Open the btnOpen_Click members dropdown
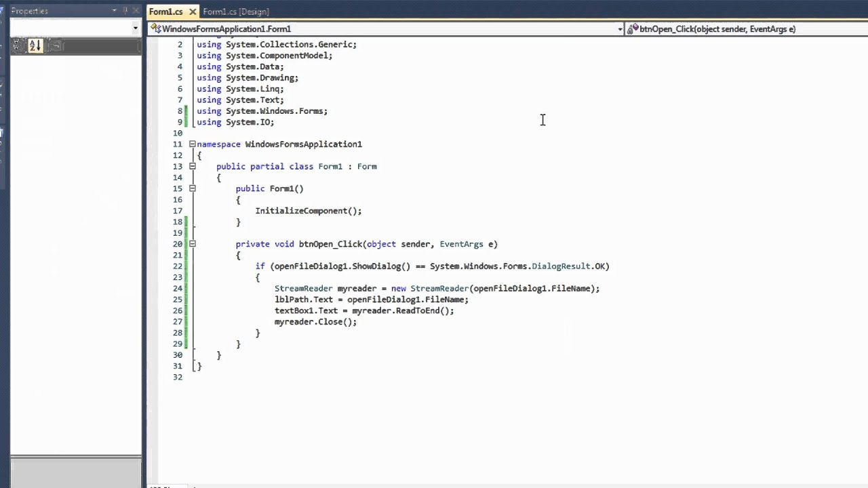This screenshot has height=488, width=868. [x=747, y=28]
